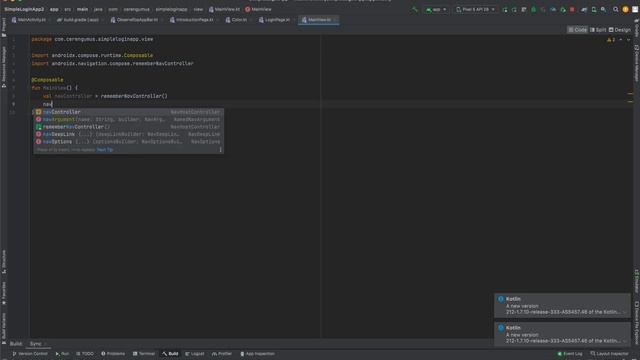Screen dimensions: 640x360
Task: Expand the lower Kotlin notification chevron
Action: pyautogui.click(x=625, y=341)
